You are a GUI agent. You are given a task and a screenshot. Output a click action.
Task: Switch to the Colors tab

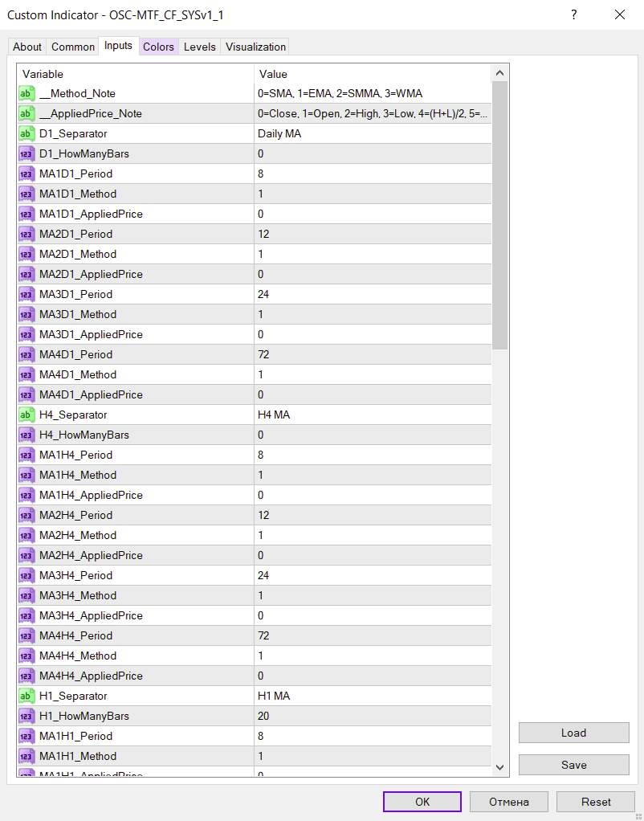(x=158, y=47)
